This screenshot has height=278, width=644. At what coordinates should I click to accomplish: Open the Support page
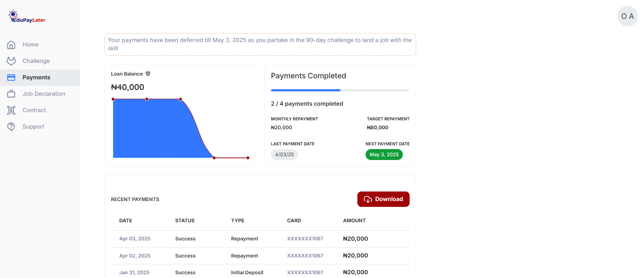[x=40, y=127]
